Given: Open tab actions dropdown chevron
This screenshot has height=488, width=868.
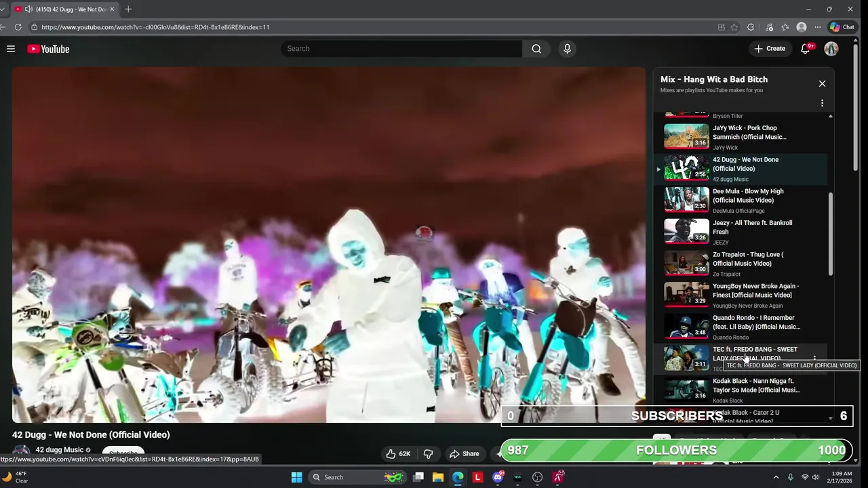Looking at the screenshot, I should (x=3, y=9).
